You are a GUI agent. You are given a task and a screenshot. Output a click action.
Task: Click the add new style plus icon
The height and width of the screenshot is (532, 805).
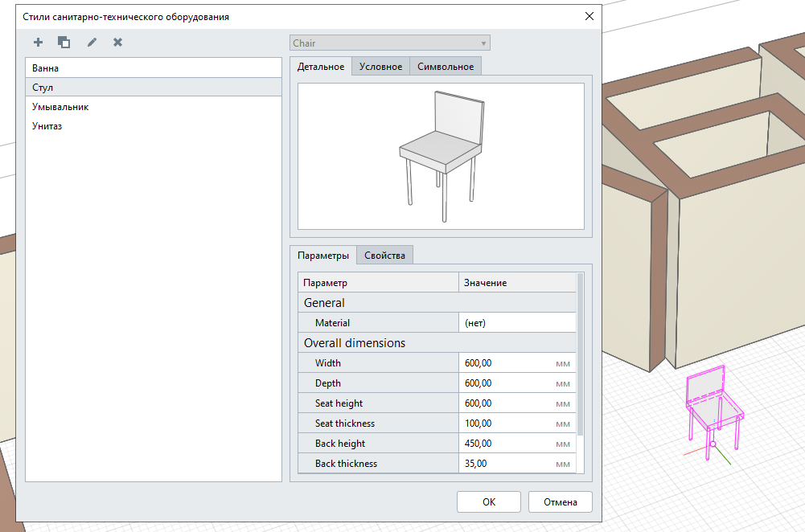(x=38, y=42)
